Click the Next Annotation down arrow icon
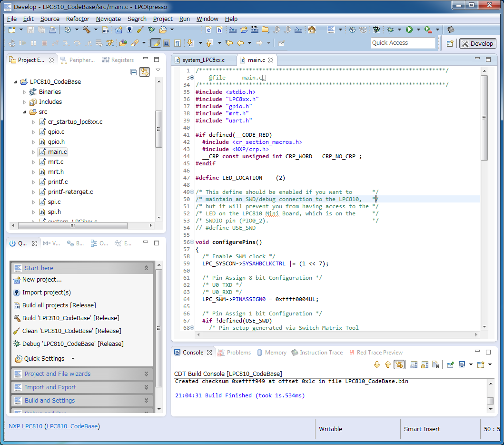The image size is (504, 445). tap(190, 43)
